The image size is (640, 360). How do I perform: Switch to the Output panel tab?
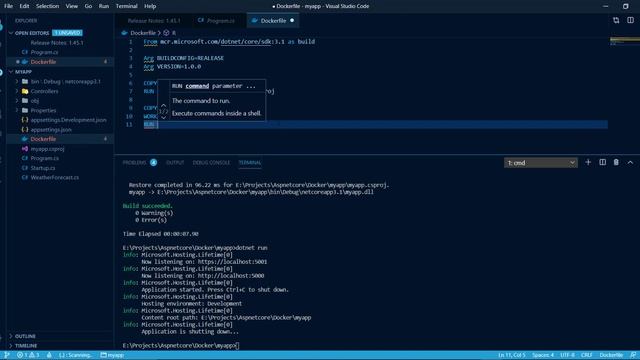click(175, 163)
